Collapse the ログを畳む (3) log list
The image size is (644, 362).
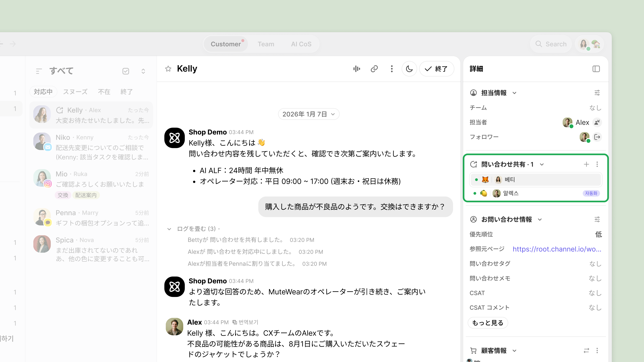169,229
